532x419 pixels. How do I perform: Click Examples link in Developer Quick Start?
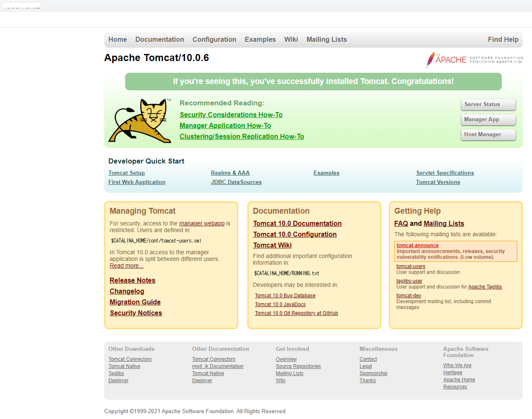326,173
